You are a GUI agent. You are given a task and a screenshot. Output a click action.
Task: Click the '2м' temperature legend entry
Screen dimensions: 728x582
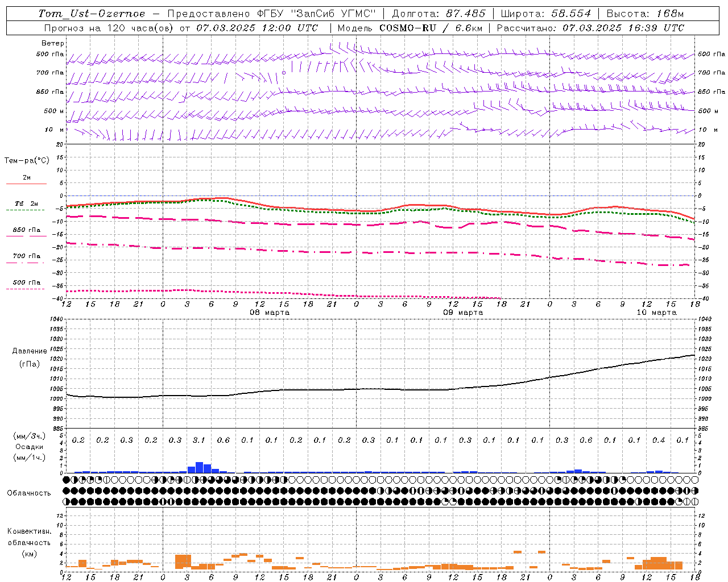click(27, 178)
